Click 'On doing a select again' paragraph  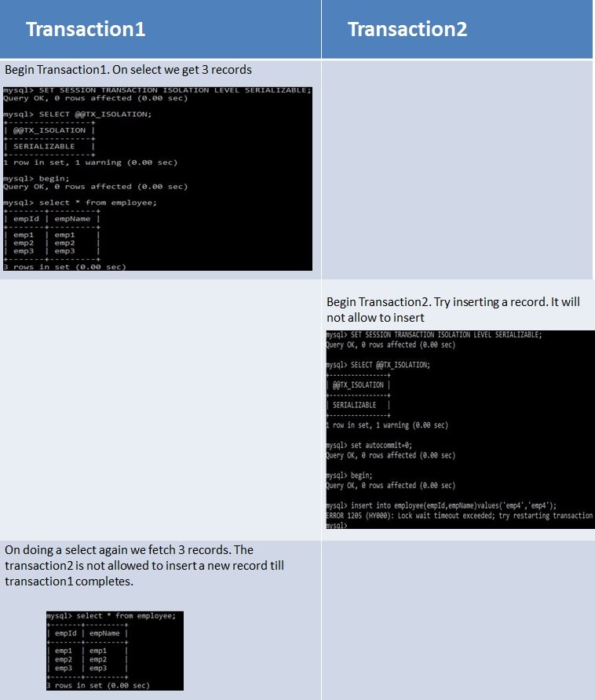pyautogui.click(x=144, y=566)
